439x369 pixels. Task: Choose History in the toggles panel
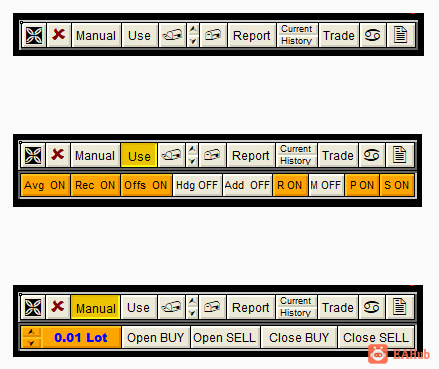click(x=296, y=161)
